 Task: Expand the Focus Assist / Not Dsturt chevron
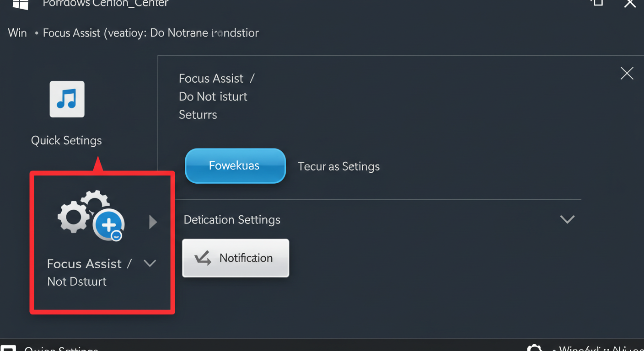(x=150, y=263)
